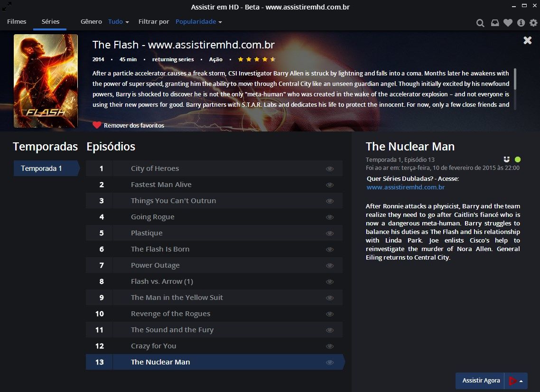Toggle watched eye for The Man in the Yellow Suit
The height and width of the screenshot is (392, 540).
(330, 298)
